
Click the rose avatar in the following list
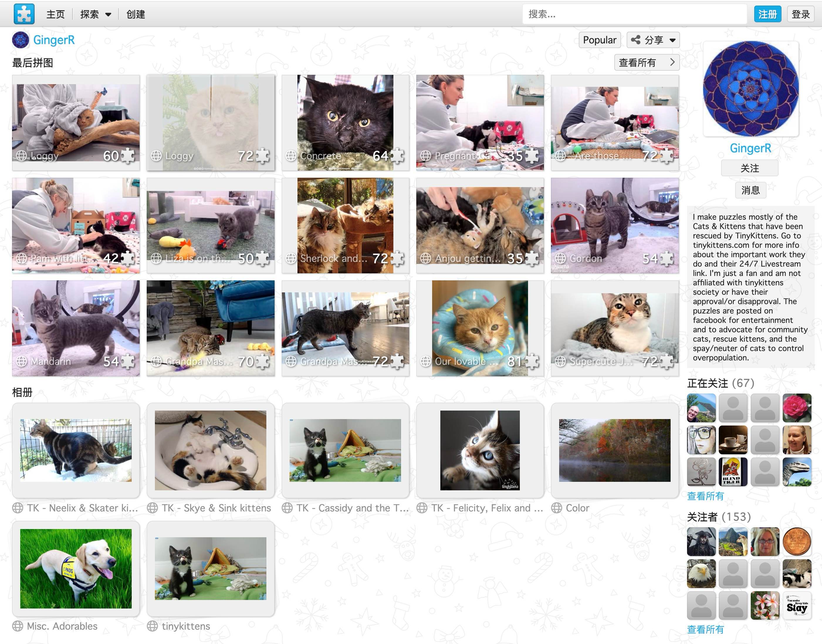797,408
